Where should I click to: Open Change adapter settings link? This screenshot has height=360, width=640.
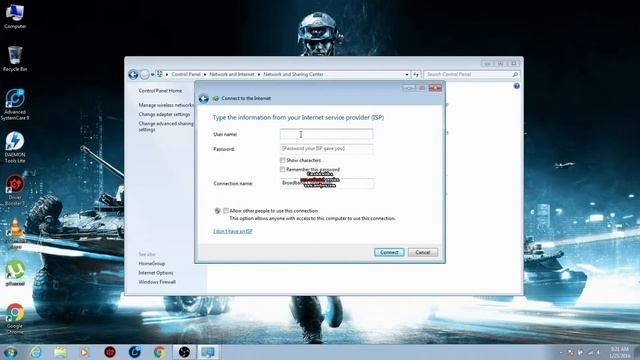(164, 114)
